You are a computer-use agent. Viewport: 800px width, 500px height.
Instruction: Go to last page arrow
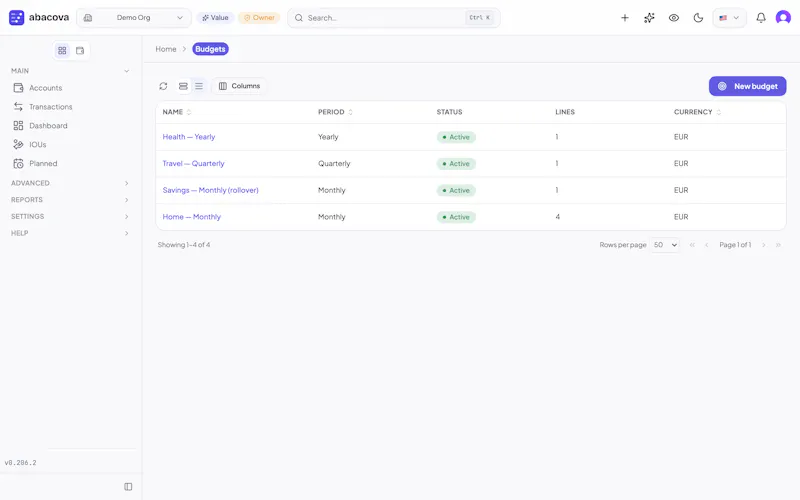tap(778, 245)
